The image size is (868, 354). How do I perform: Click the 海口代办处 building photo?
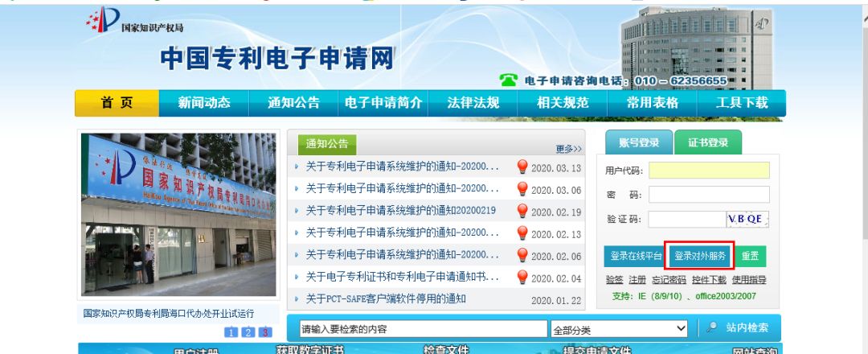point(178,215)
